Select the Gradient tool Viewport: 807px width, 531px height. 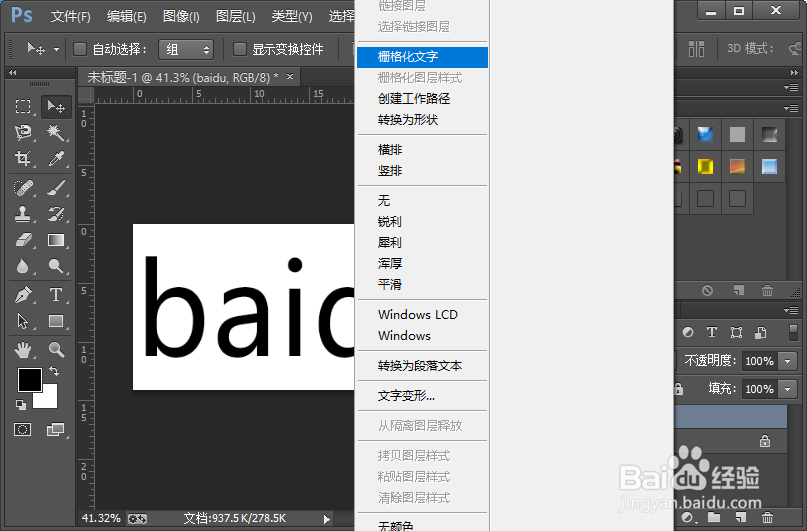tap(56, 240)
